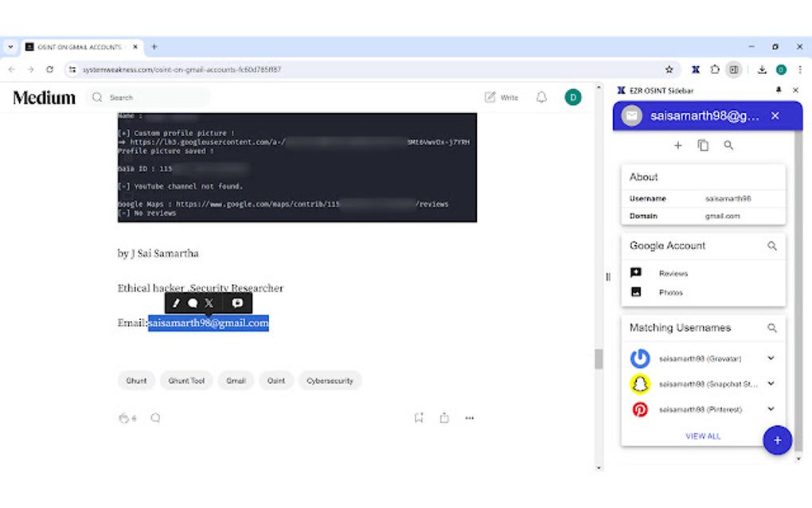The width and height of the screenshot is (812, 508).
Task: Open the Cybersecurity tag
Action: [330, 381]
